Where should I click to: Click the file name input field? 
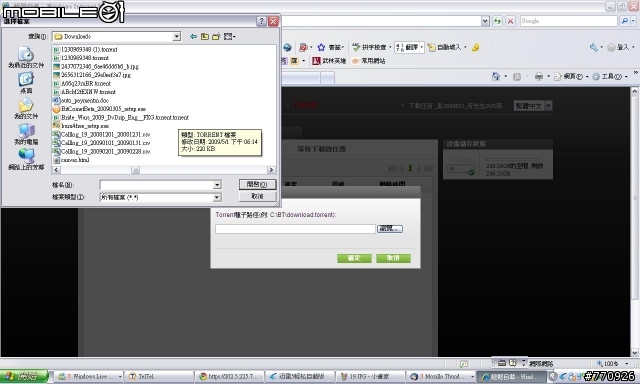[156, 185]
